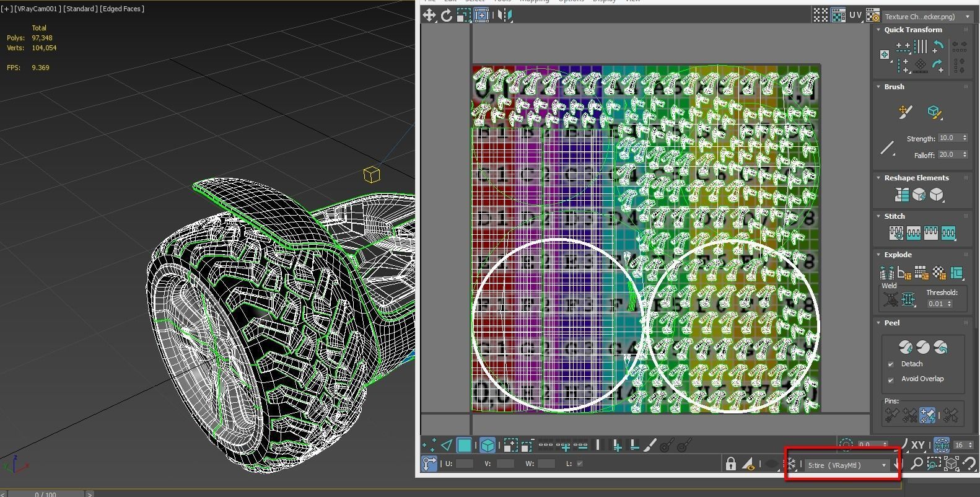Select the Move tool in UV editor
The image size is (980, 497).
click(429, 15)
